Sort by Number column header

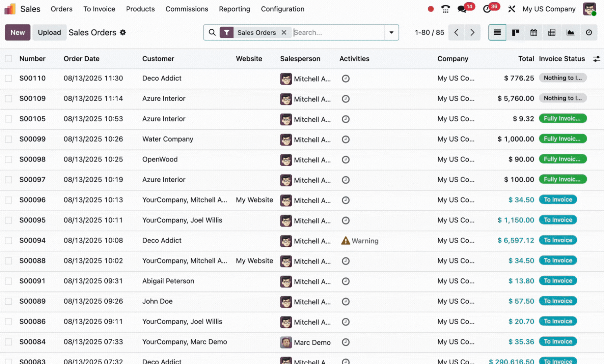pos(32,59)
